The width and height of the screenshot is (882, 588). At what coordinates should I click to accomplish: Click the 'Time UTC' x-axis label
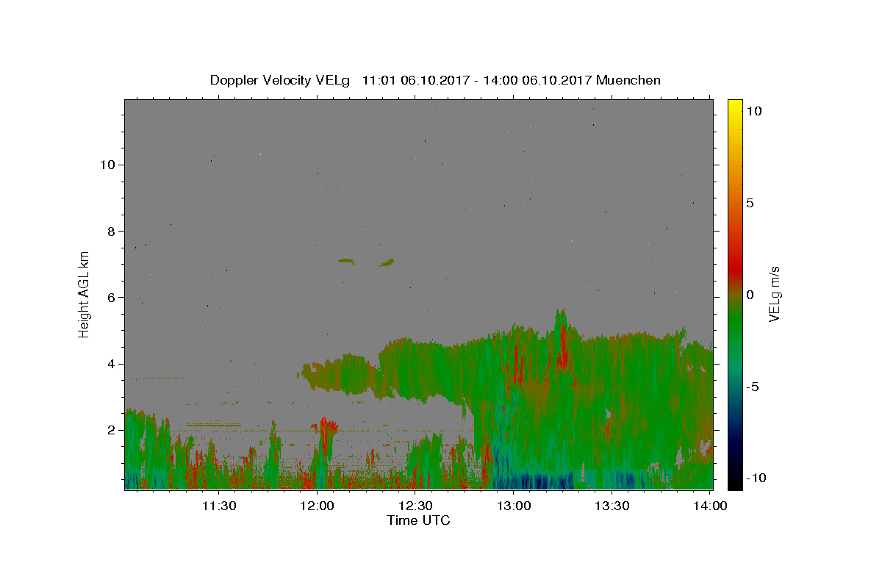click(x=418, y=520)
